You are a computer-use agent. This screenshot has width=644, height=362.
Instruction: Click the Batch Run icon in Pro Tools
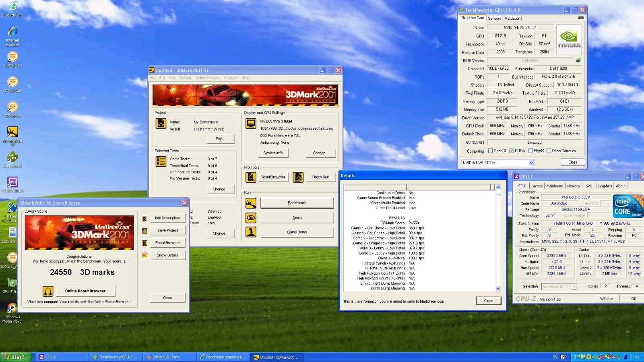[x=298, y=177]
